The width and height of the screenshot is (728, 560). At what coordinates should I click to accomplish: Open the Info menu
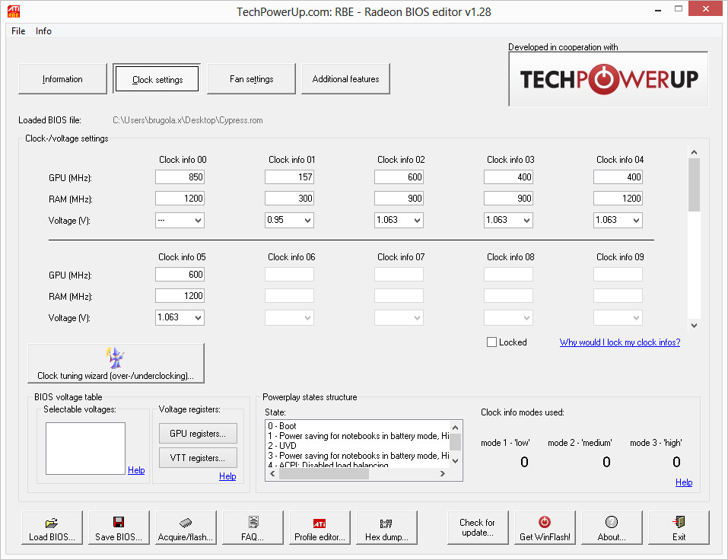[x=43, y=31]
